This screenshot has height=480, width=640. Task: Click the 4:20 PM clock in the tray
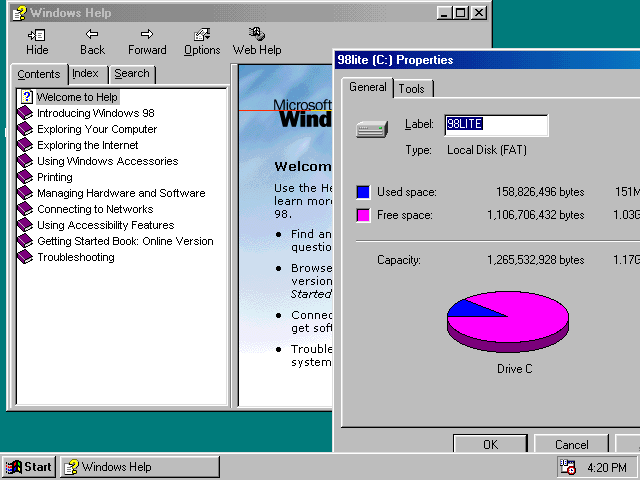[607, 467]
